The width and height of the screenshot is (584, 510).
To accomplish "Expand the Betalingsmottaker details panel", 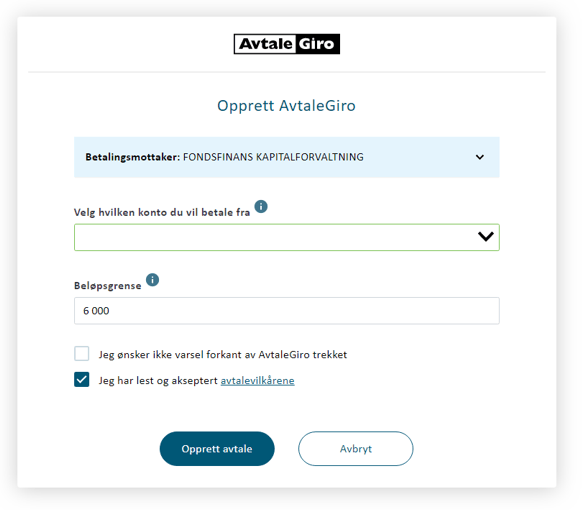I will point(286,157).
